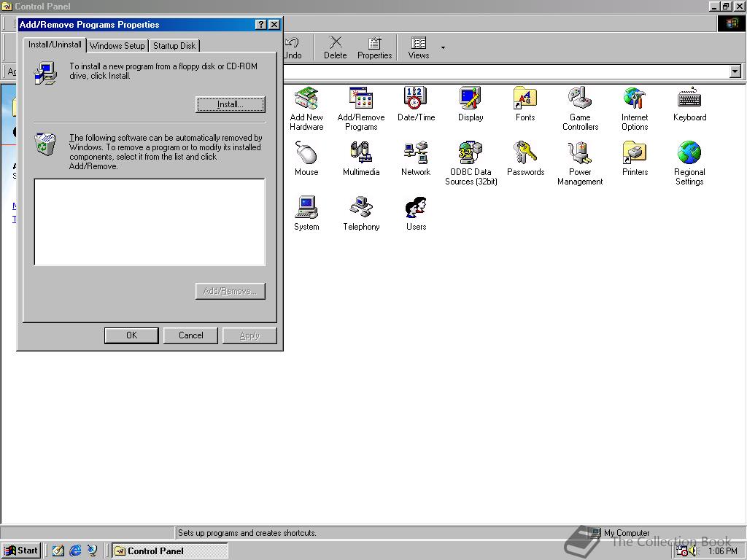Open the Network settings icon
Viewport: 747px width, 560px height.
(416, 159)
